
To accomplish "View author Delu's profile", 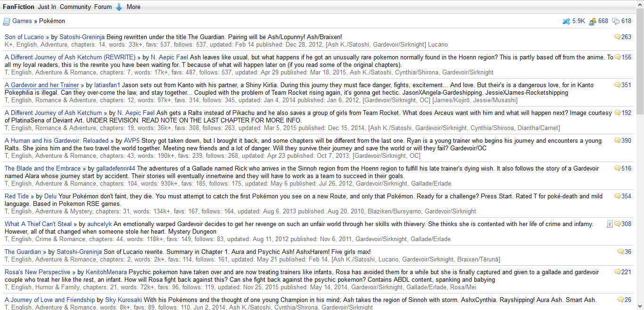I will (50, 196).
